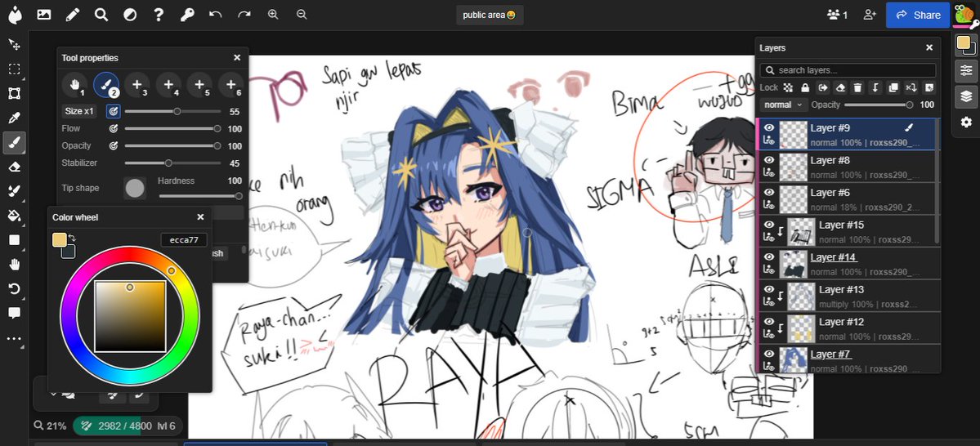Clear layer with the eraser icon in Layers
980x446 pixels.
pos(840,87)
